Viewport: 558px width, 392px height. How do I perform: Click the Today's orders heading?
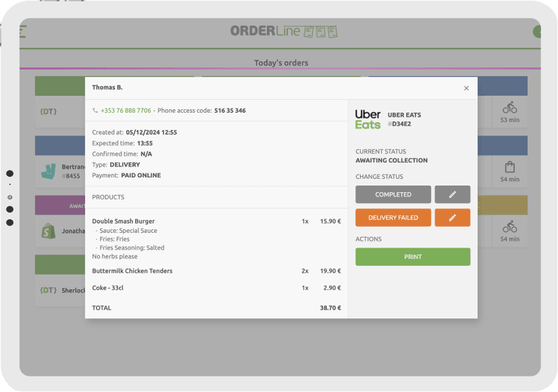[281, 63]
